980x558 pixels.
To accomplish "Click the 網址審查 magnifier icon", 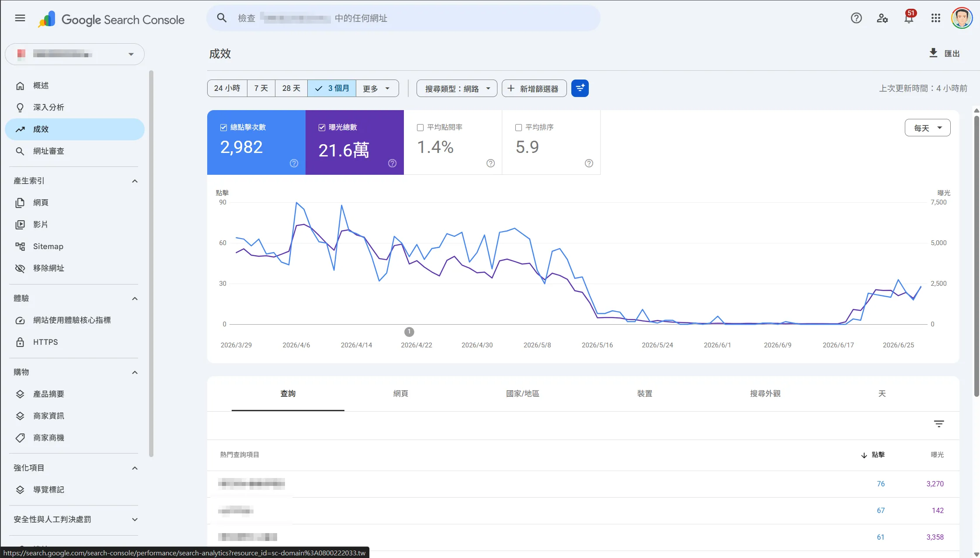I will tap(20, 151).
